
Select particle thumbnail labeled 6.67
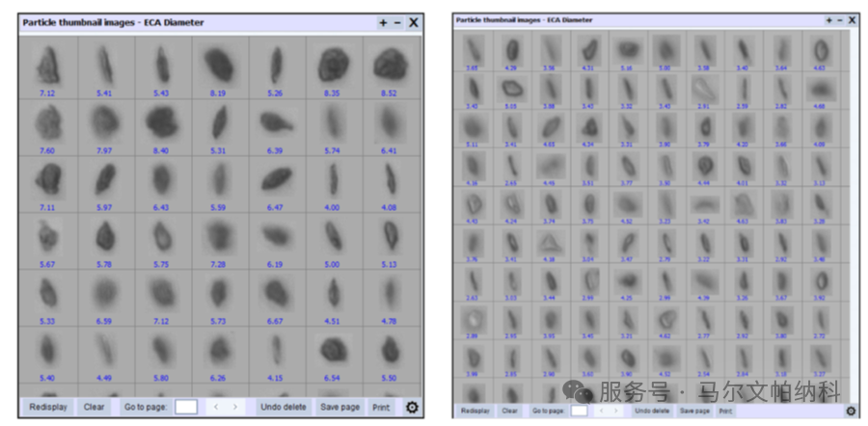tap(276, 293)
